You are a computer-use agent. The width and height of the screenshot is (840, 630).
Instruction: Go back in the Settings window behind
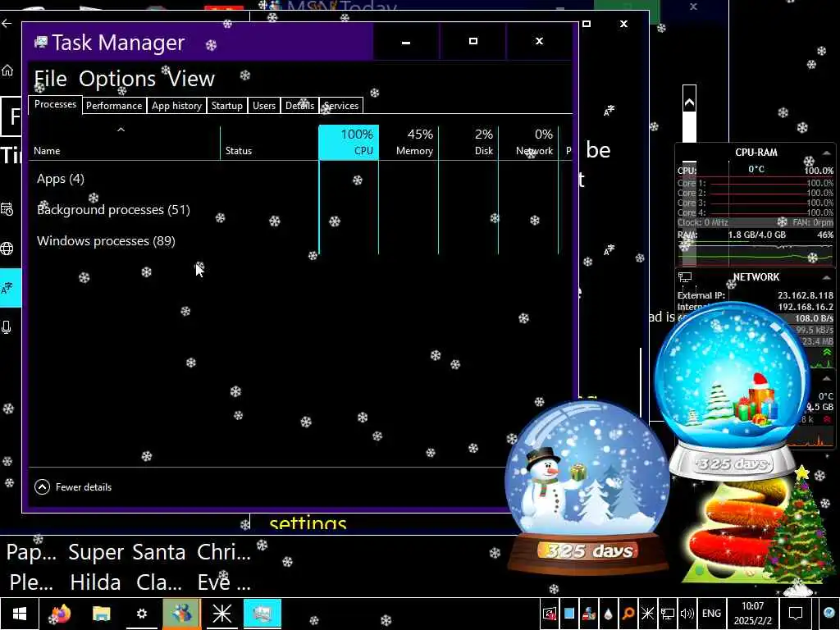tap(7, 24)
